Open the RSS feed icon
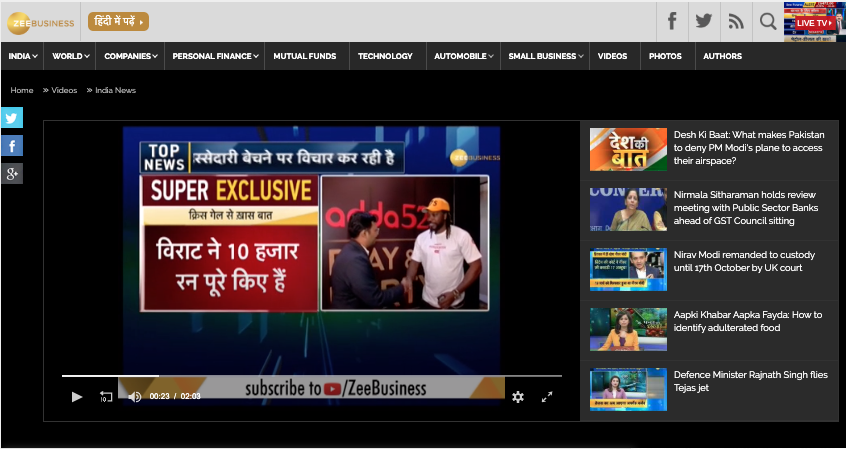The height and width of the screenshot is (449, 846). (x=736, y=22)
